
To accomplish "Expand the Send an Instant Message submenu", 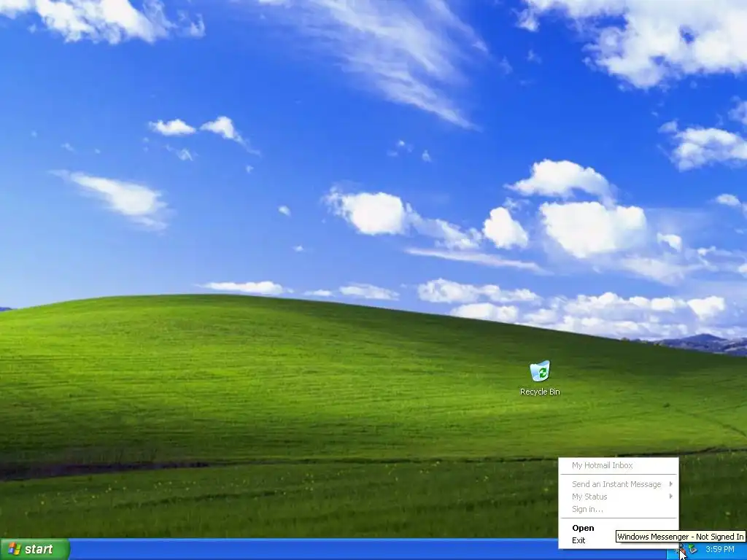I will (x=618, y=484).
